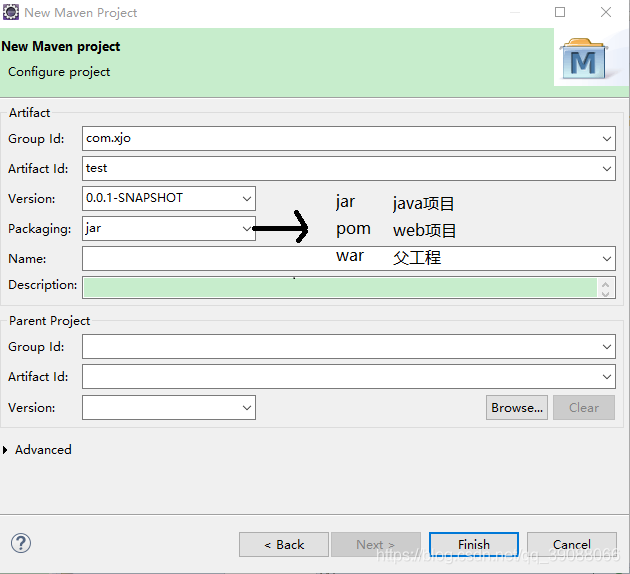This screenshot has width=630, height=574.
Task: Open the Packaging dropdown arrow
Action: click(x=247, y=229)
